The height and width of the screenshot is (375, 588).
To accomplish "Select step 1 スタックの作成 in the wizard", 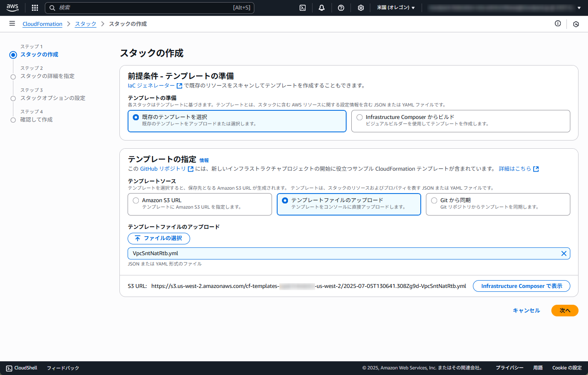I will pos(39,55).
